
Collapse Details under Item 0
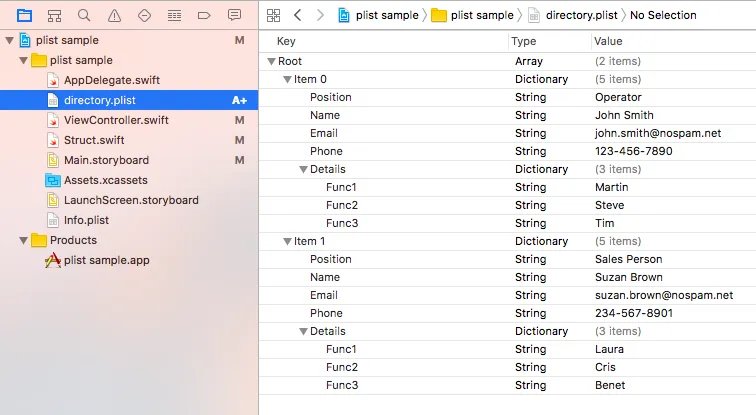pos(303,170)
